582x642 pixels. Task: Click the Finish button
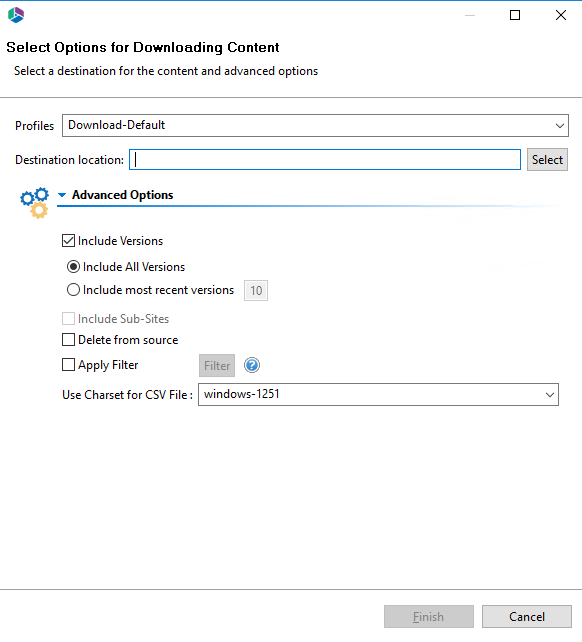pyautogui.click(x=429, y=617)
